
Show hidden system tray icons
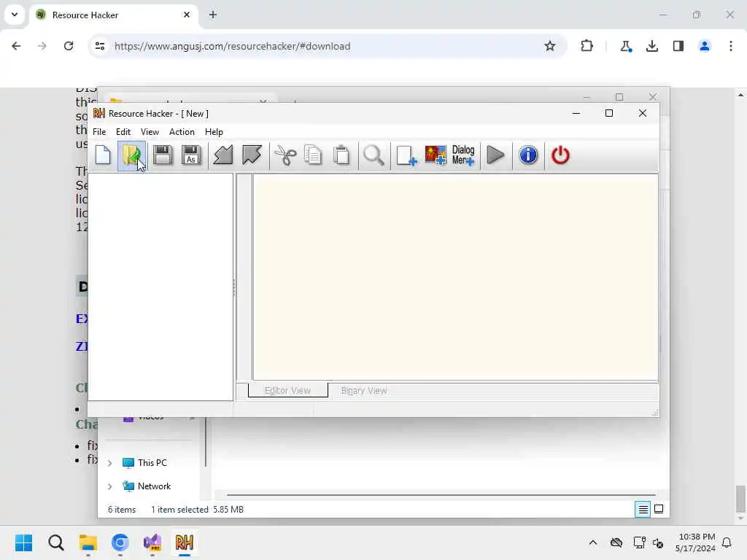tap(592, 542)
